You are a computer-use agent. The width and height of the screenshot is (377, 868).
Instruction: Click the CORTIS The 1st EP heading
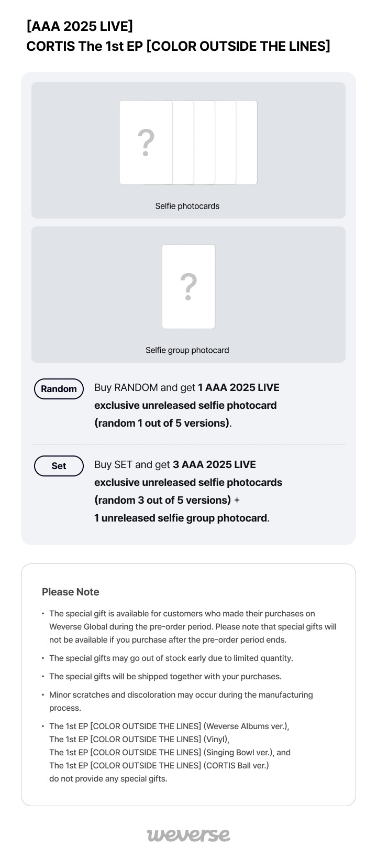[x=178, y=47]
